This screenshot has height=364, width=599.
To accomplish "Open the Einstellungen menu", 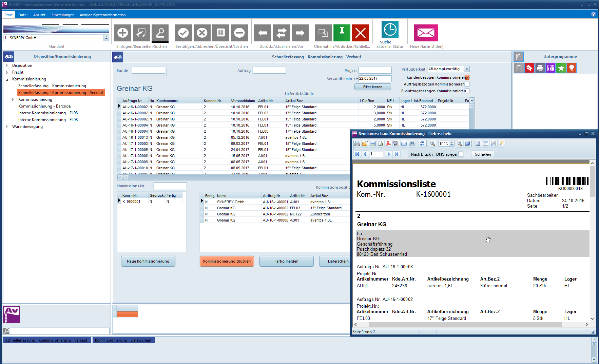I will coord(63,15).
